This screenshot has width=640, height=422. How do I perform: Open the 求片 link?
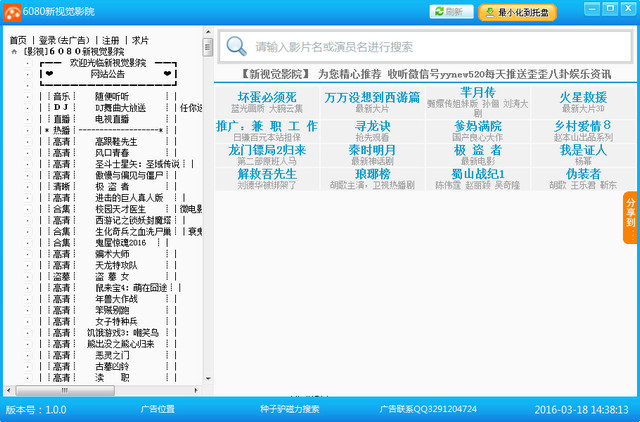tap(140, 40)
